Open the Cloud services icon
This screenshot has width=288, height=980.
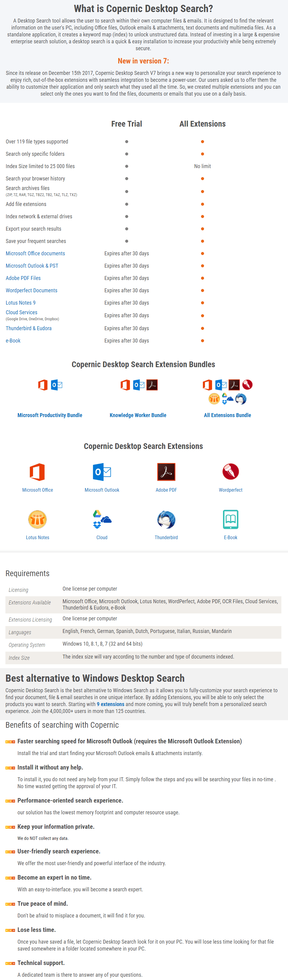(x=102, y=519)
